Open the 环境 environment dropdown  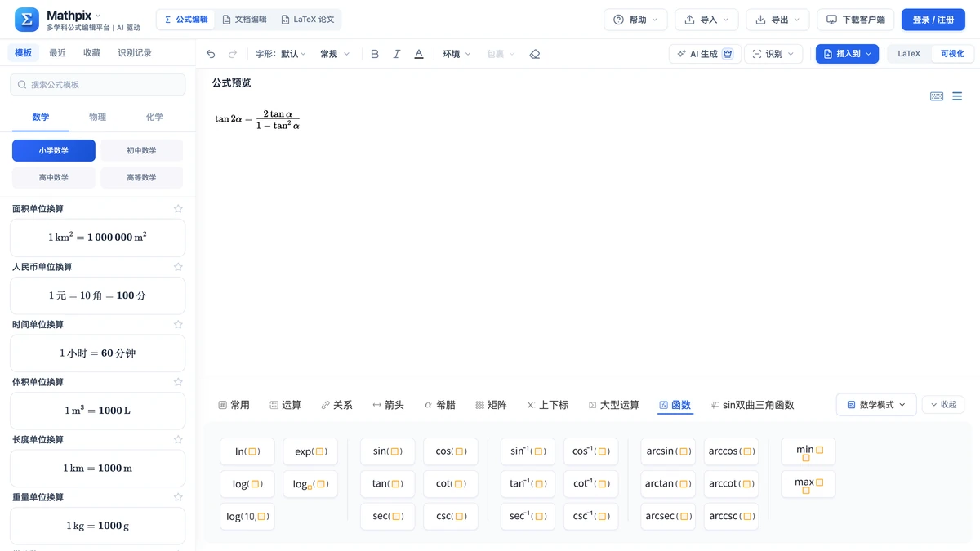pos(457,54)
